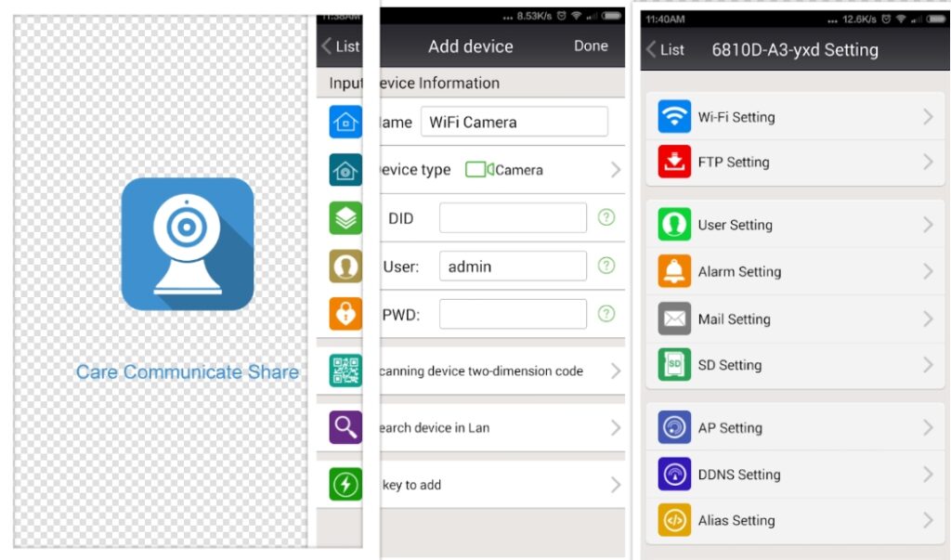
Task: Open the AP Setting icon
Action: [674, 427]
